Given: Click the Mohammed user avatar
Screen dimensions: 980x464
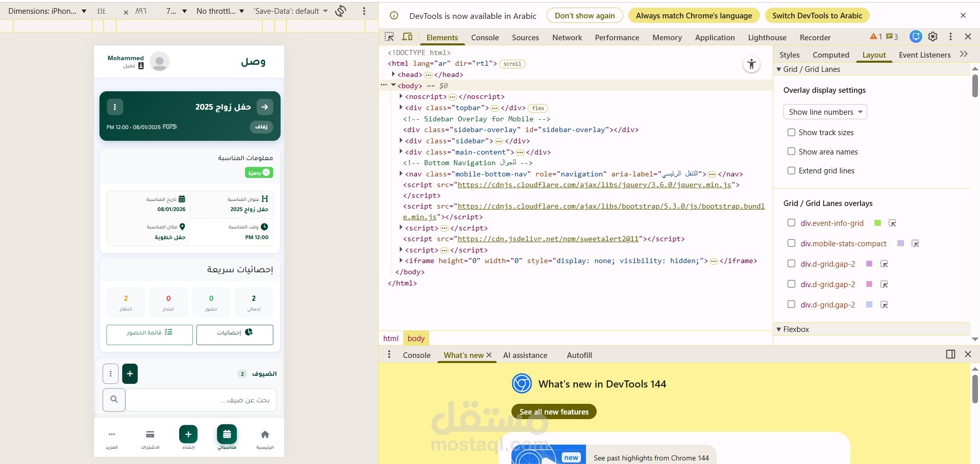Looking at the screenshot, I should (159, 61).
